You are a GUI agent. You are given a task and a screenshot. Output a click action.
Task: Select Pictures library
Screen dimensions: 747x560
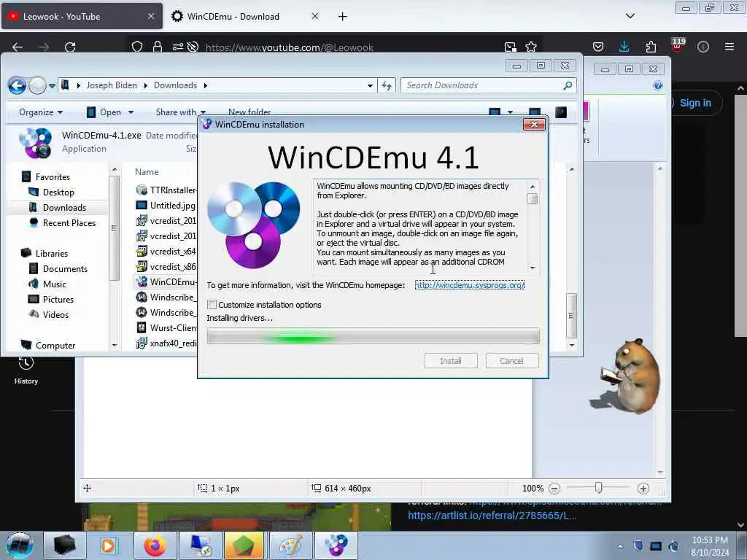(x=58, y=299)
